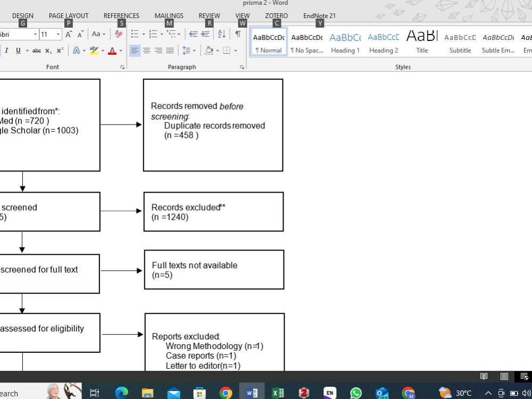
Task: Switch to Read Mode view
Action: coord(484,376)
